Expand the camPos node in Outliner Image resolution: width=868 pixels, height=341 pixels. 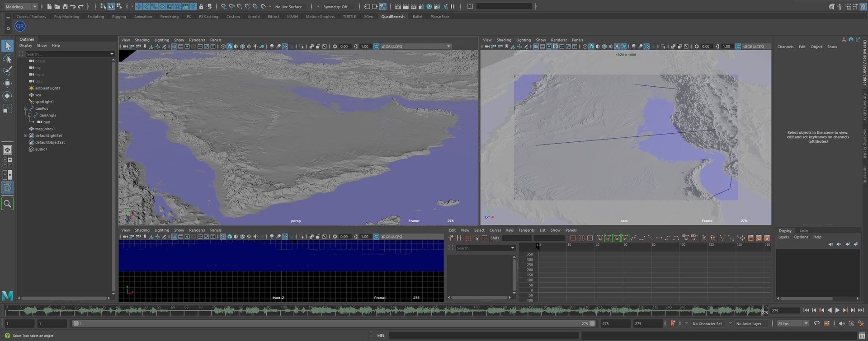[26, 108]
